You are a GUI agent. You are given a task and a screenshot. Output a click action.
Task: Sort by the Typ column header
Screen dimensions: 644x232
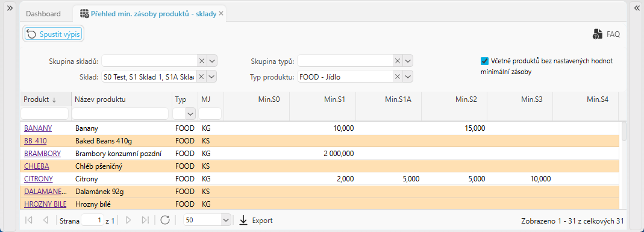pos(185,99)
